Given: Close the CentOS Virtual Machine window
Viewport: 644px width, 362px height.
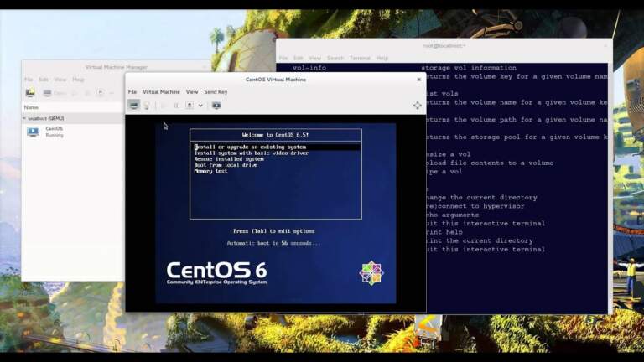Looking at the screenshot, I should click(419, 80).
